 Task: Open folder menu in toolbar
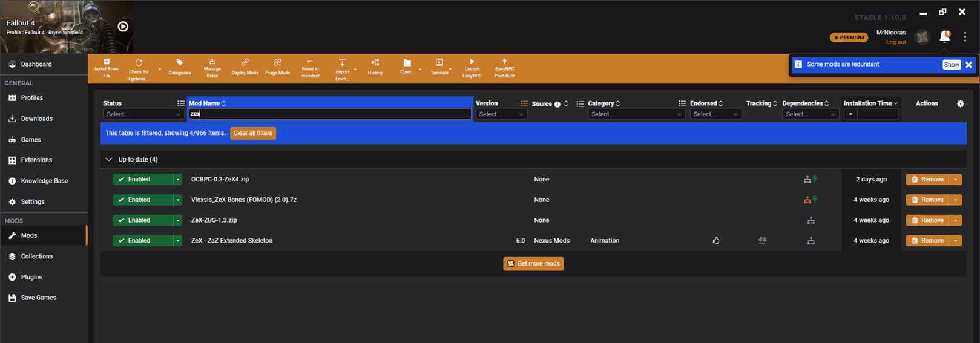[407, 67]
